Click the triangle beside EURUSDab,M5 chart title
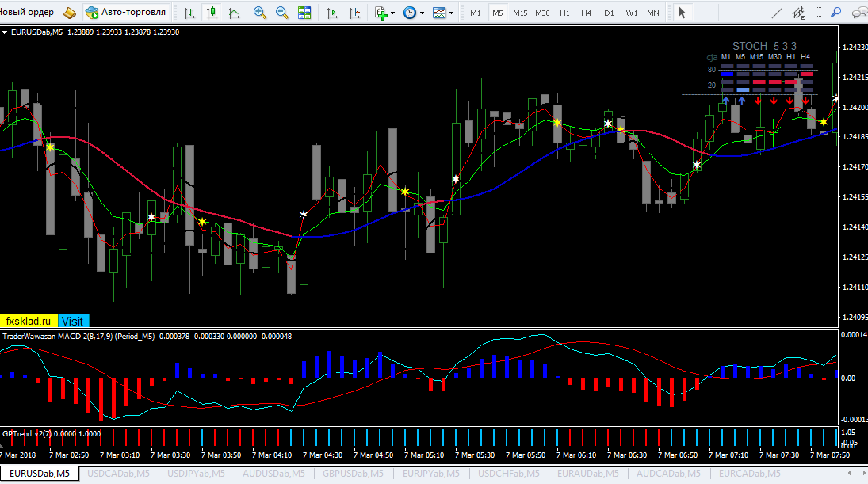868x484 pixels. pyautogui.click(x=5, y=32)
